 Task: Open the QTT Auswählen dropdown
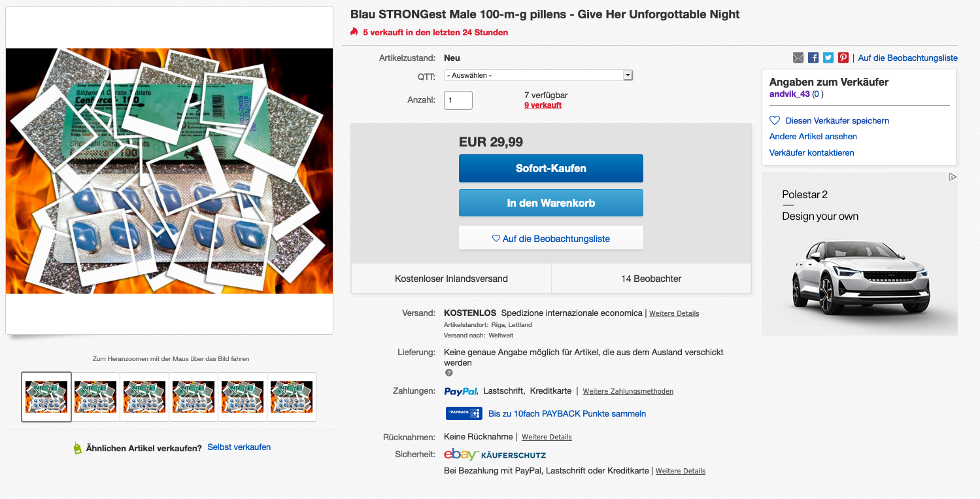coord(539,75)
